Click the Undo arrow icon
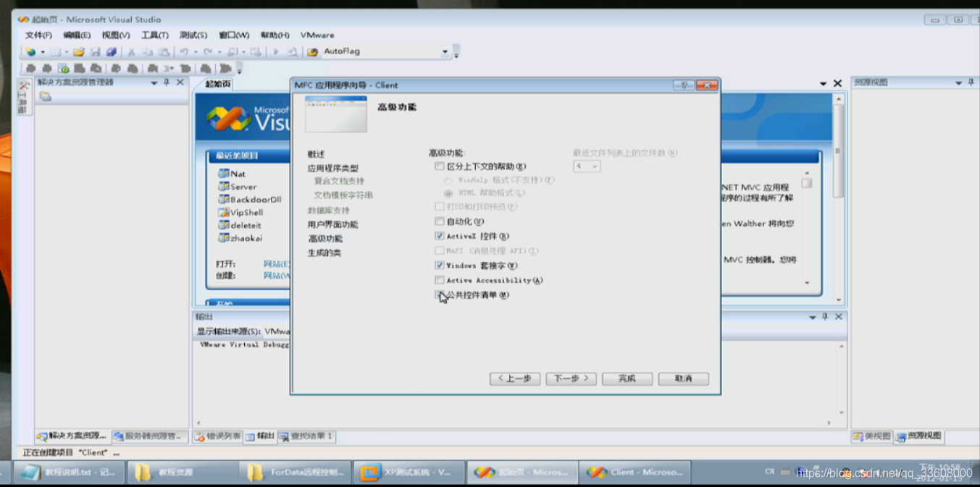Screen dimensions: 980x487 [x=184, y=52]
